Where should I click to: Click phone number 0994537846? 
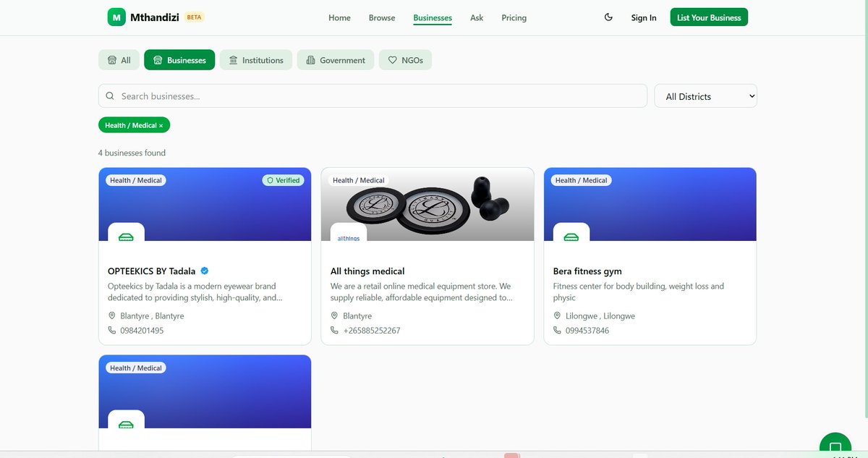(x=587, y=331)
